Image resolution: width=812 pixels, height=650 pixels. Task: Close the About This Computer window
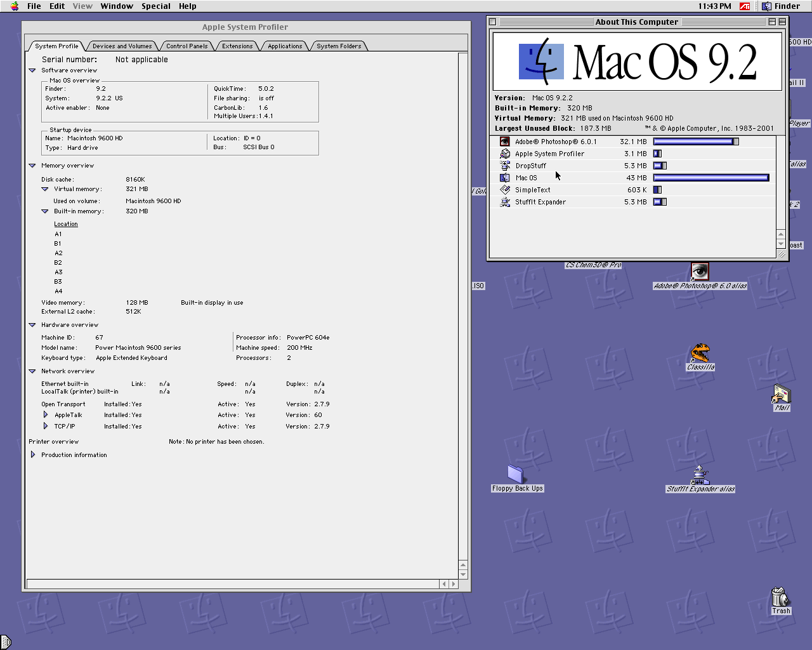click(x=492, y=22)
